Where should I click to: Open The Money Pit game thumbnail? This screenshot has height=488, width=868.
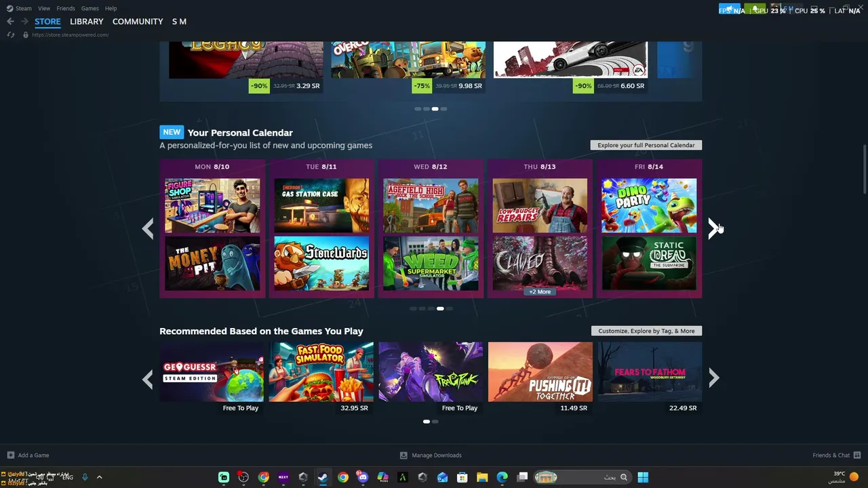pos(212,263)
